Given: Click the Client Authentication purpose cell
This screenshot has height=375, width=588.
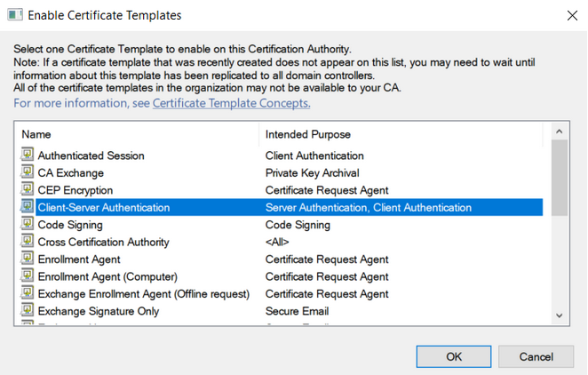Looking at the screenshot, I should click(x=314, y=156).
